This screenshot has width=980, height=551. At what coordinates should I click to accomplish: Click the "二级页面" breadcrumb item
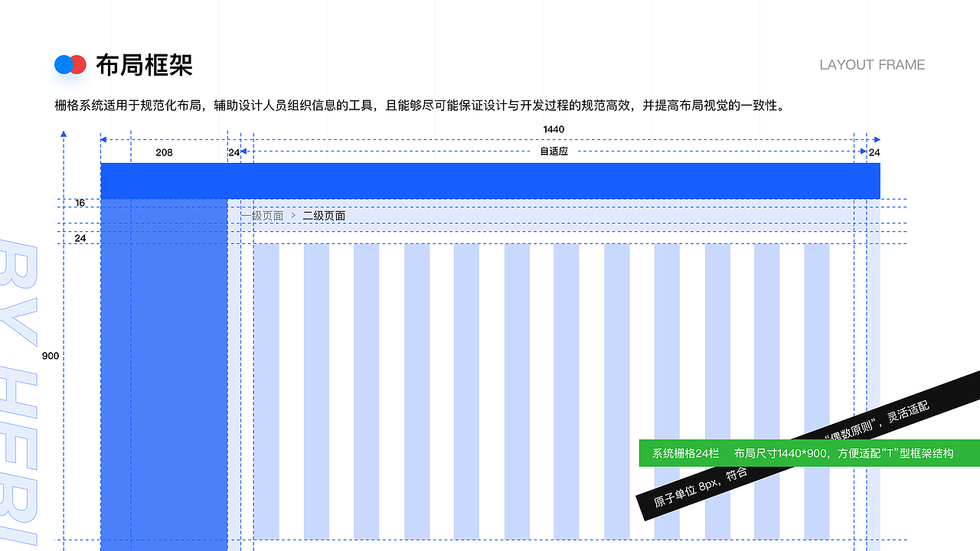point(324,216)
